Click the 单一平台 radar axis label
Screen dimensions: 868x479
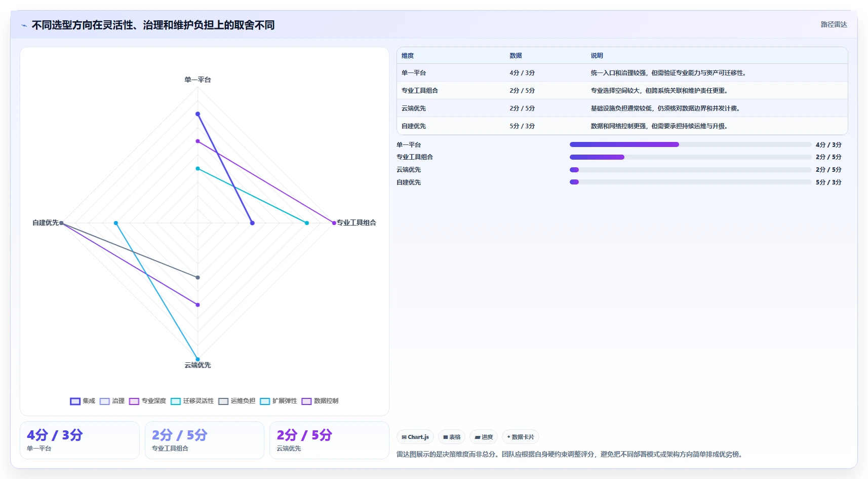[198, 80]
